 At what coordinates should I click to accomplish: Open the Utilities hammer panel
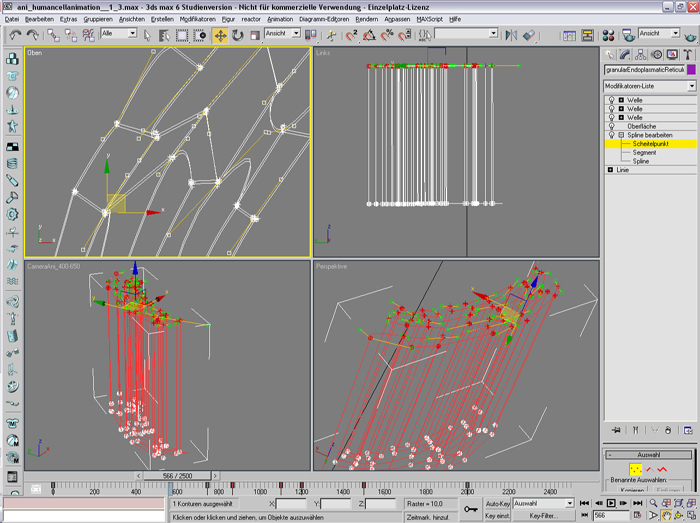tap(688, 54)
